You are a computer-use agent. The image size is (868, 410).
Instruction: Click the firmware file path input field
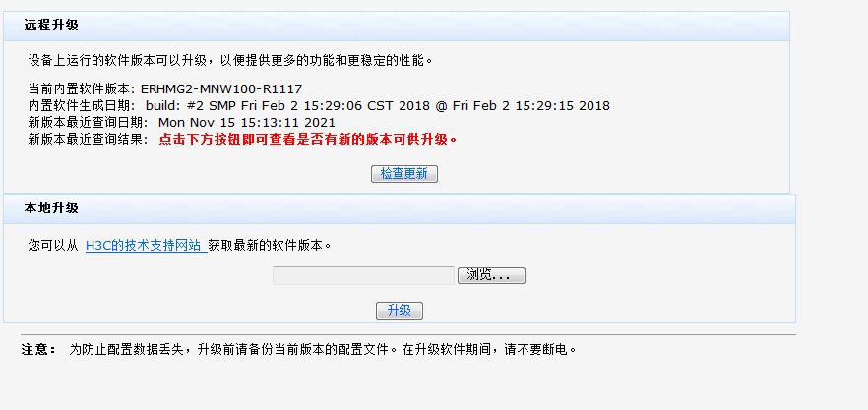coord(363,275)
